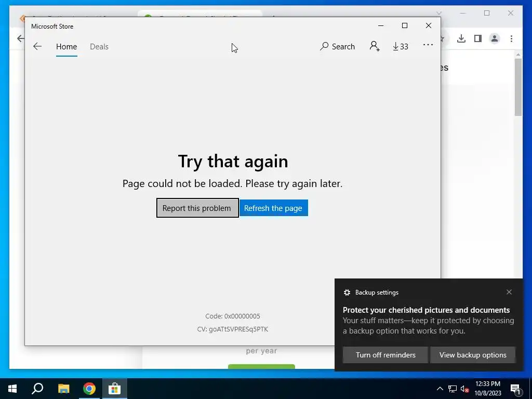
Task: Open Downloads and updates showing 33
Action: [401, 46]
